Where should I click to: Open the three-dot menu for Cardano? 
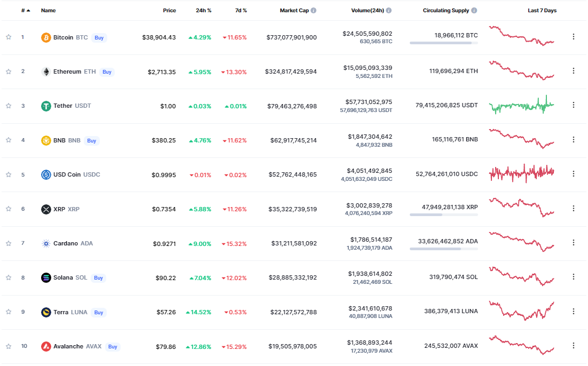[574, 243]
